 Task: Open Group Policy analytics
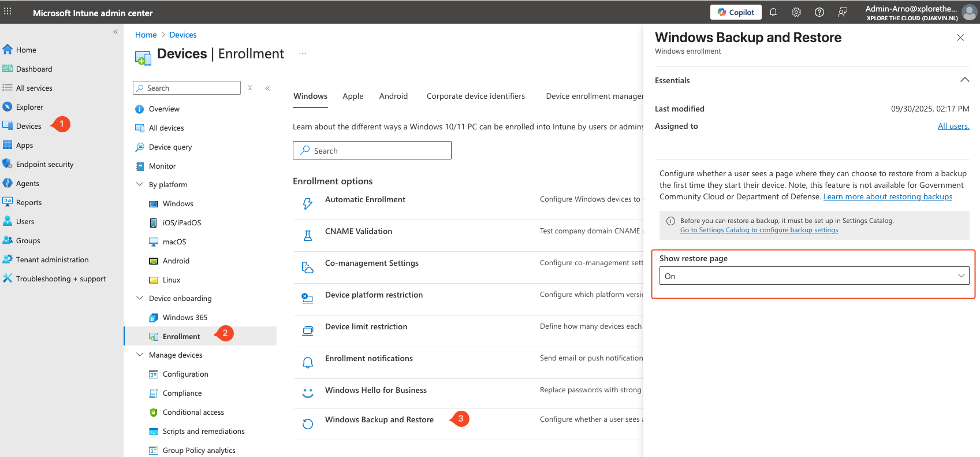pyautogui.click(x=200, y=450)
